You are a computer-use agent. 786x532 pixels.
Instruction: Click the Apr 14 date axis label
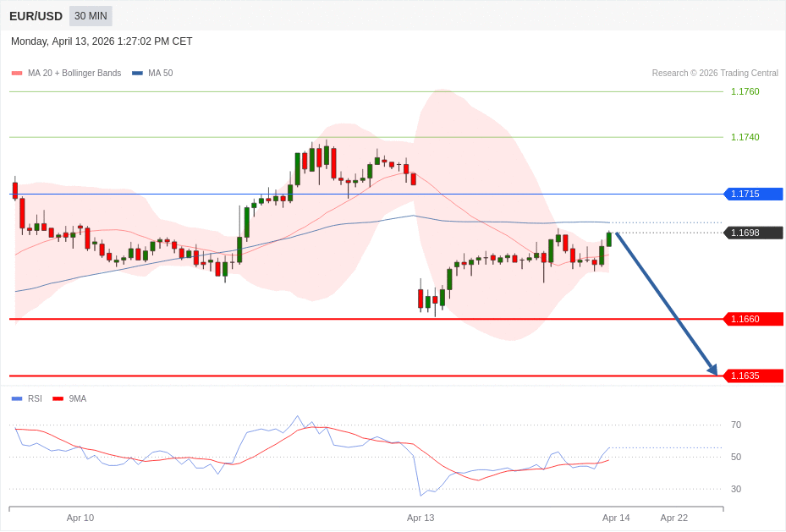click(x=616, y=518)
